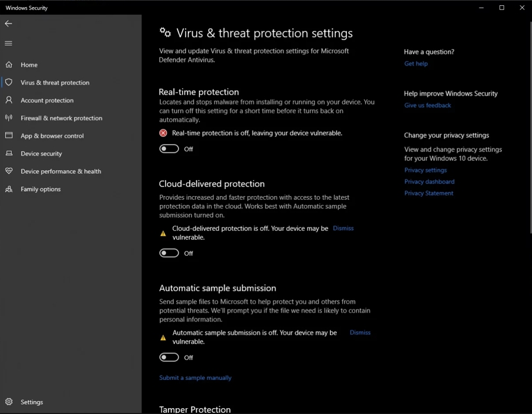Open the Privacy dashboard link
This screenshot has width=532, height=414.
(x=429, y=182)
